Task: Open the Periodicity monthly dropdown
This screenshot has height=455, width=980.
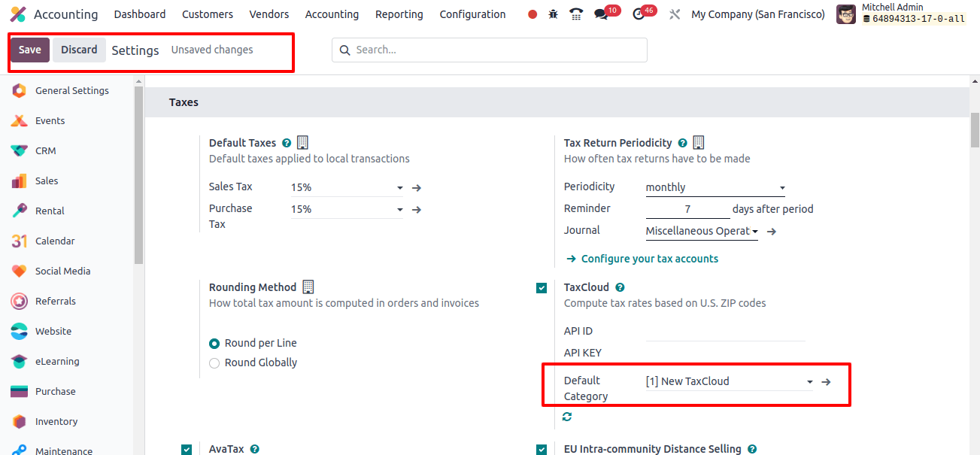Action: tap(715, 187)
